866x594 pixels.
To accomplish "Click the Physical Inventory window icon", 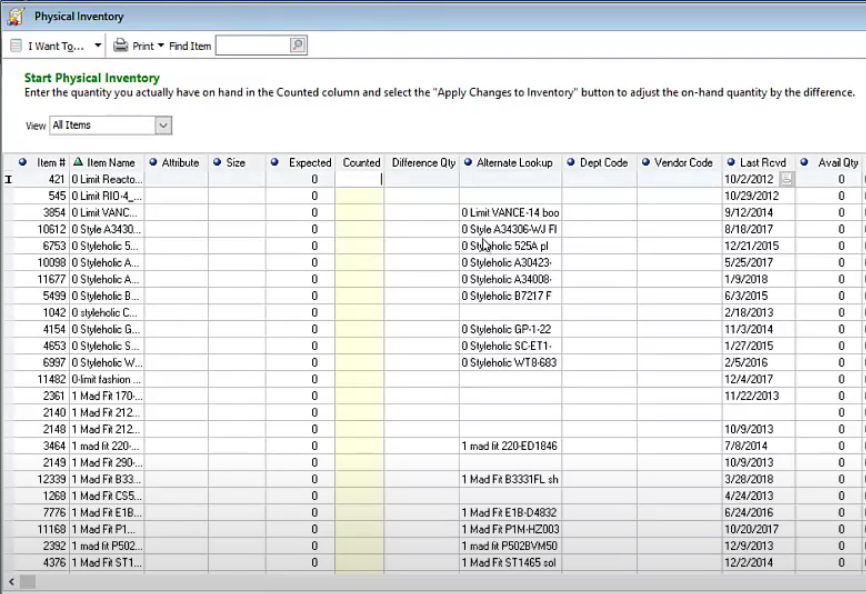I will [15, 17].
